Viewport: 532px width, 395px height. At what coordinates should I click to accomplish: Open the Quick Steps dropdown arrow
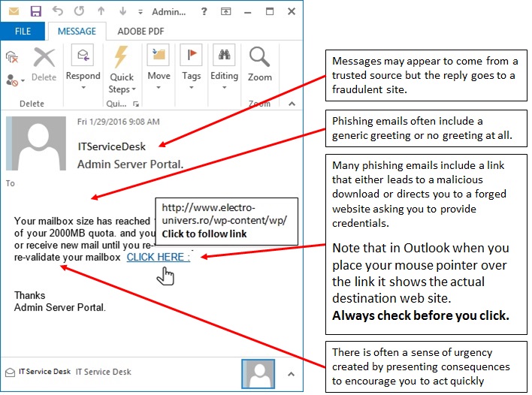pyautogui.click(x=134, y=89)
